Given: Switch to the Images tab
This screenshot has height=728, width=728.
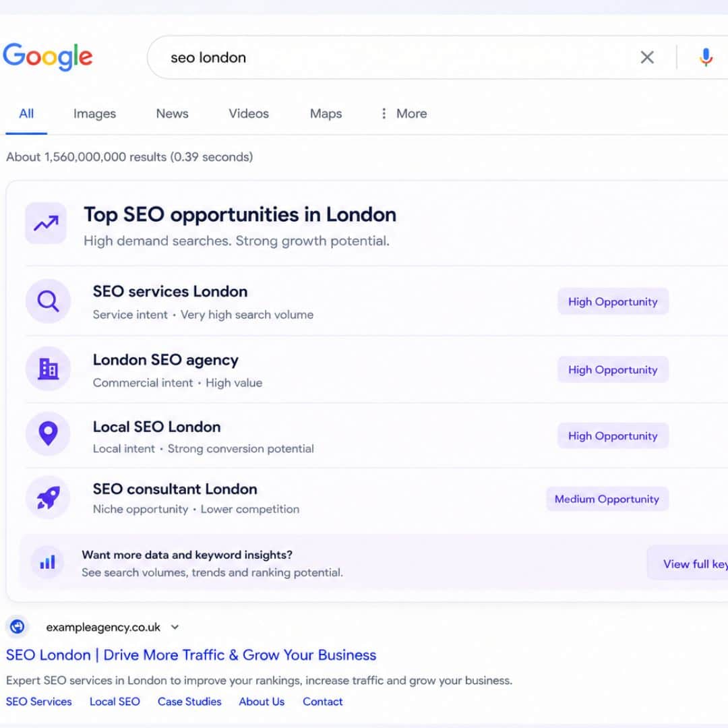Looking at the screenshot, I should [95, 114].
